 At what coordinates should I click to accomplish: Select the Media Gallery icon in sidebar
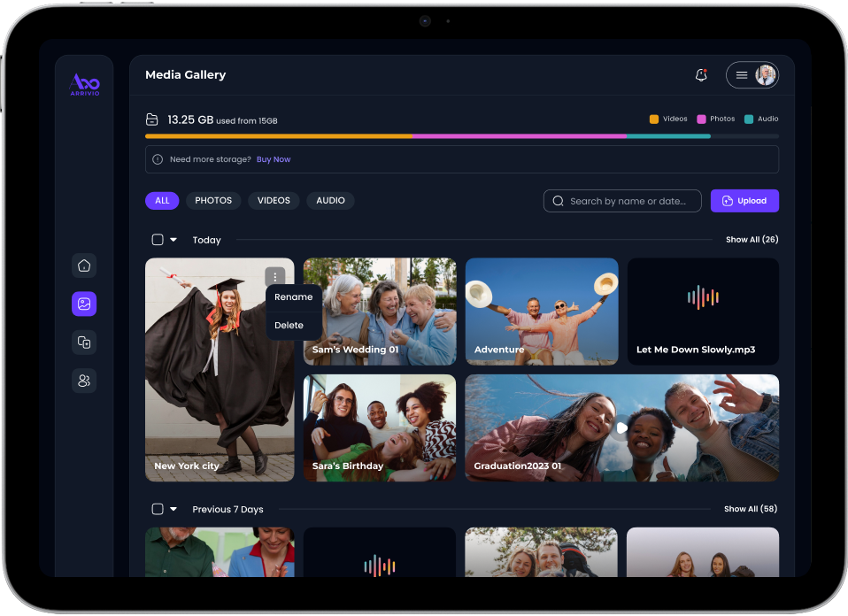(83, 304)
